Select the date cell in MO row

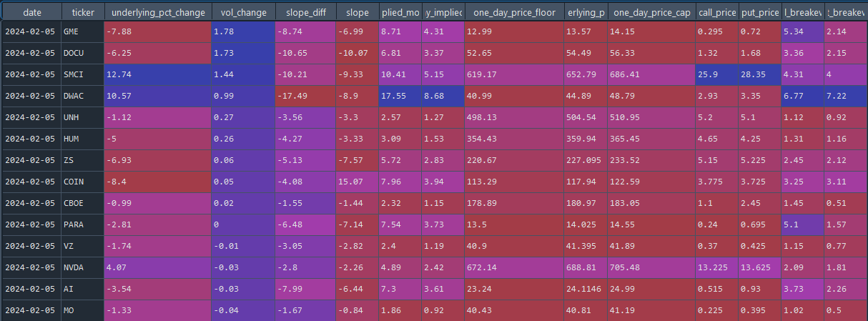click(31, 311)
